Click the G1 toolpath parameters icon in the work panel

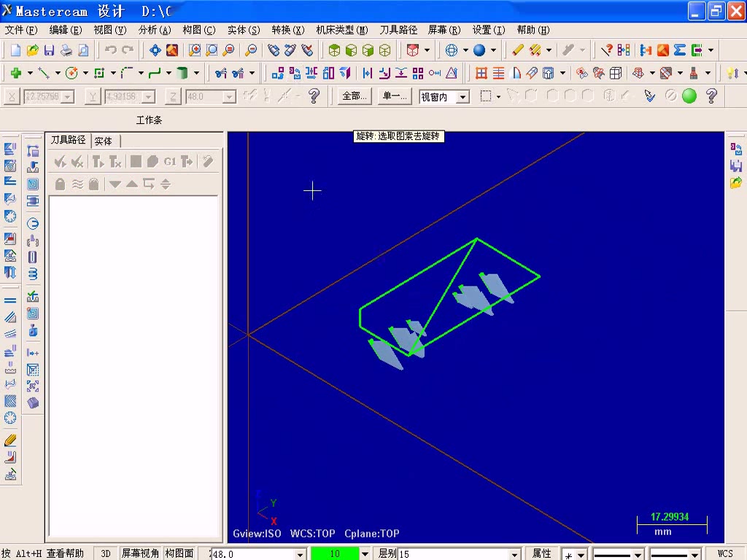[169, 161]
